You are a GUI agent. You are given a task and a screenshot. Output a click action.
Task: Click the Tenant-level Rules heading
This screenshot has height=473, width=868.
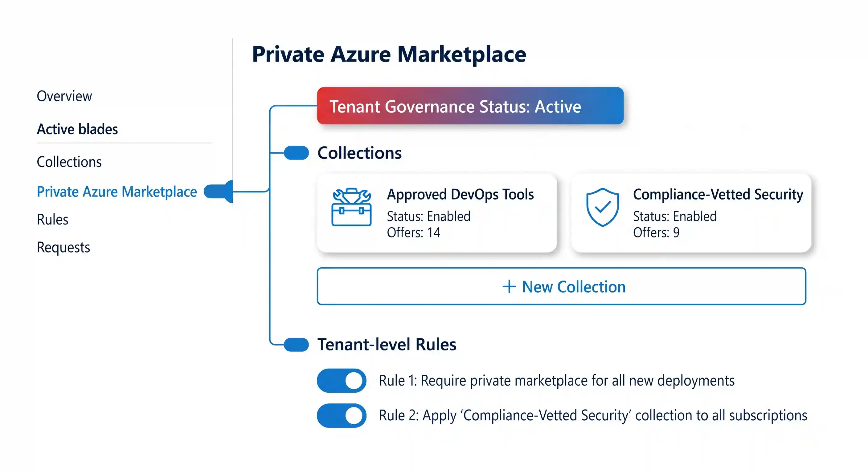tap(387, 344)
